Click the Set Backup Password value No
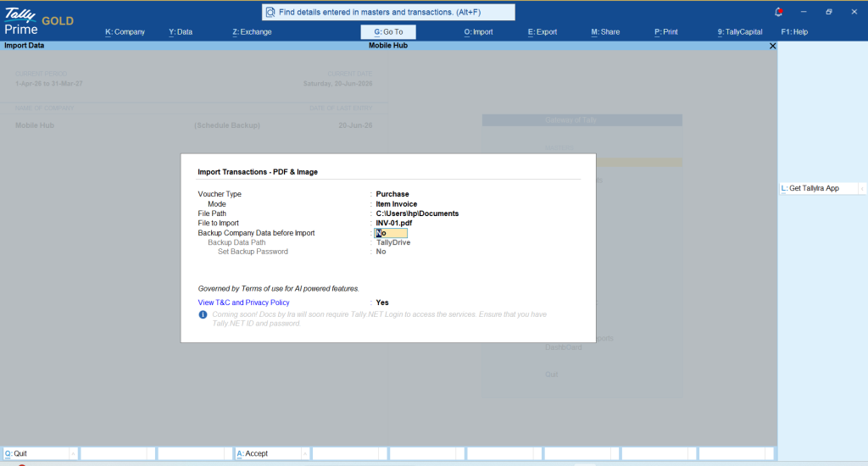The image size is (868, 466). point(381,252)
